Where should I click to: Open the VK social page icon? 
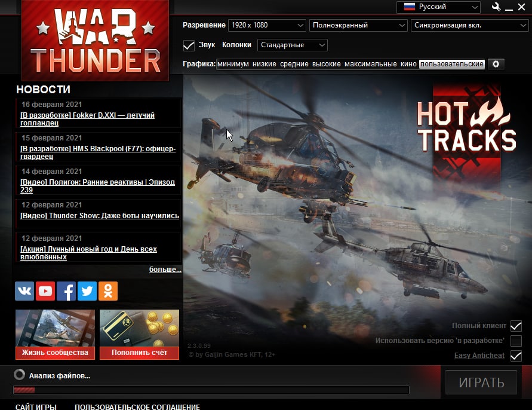(24, 291)
